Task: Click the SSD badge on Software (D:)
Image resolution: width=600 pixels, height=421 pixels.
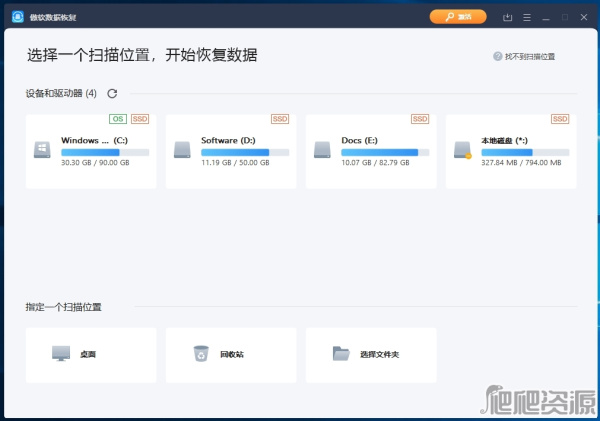Action: (280, 119)
